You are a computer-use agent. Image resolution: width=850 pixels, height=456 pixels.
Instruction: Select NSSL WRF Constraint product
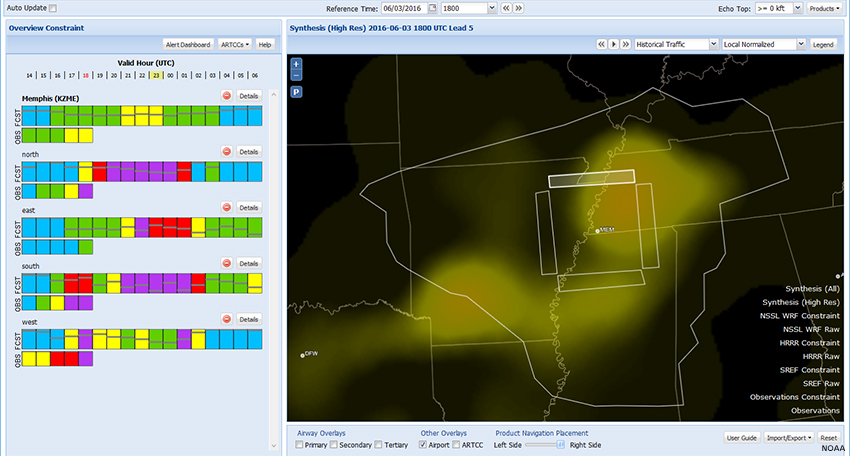pyautogui.click(x=800, y=316)
